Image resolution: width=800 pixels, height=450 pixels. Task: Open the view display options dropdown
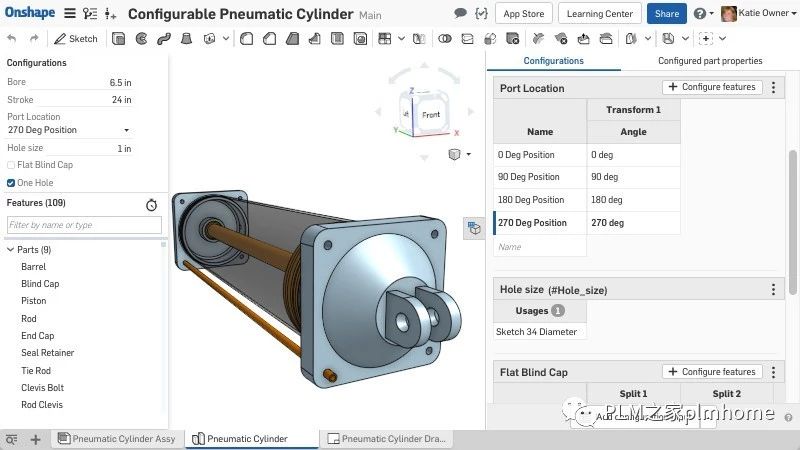(x=459, y=154)
